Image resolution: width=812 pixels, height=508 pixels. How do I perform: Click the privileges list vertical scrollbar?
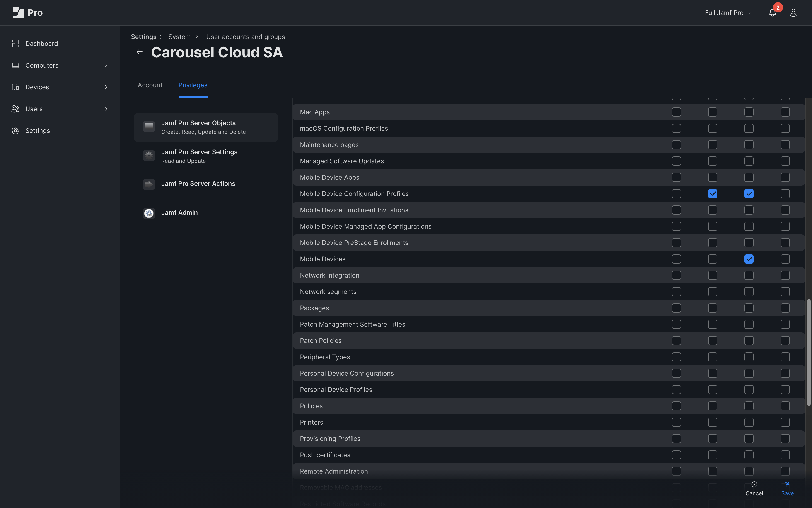coord(809,352)
